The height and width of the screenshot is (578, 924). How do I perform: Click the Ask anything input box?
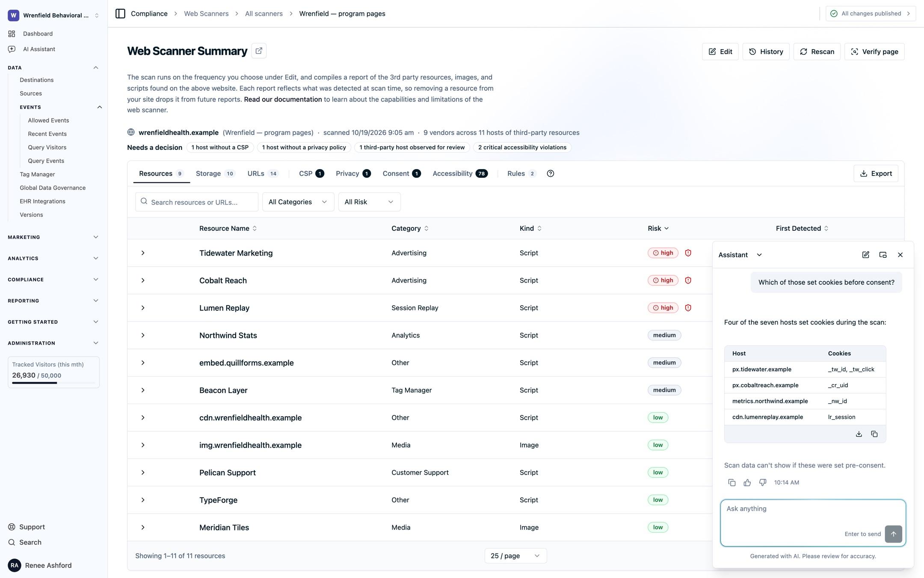tap(813, 523)
